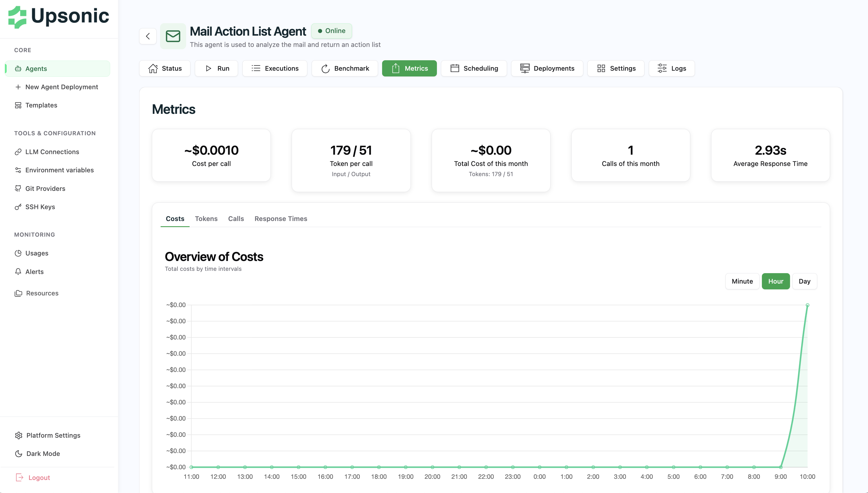Open Environment variables
The width and height of the screenshot is (868, 493).
click(x=59, y=170)
